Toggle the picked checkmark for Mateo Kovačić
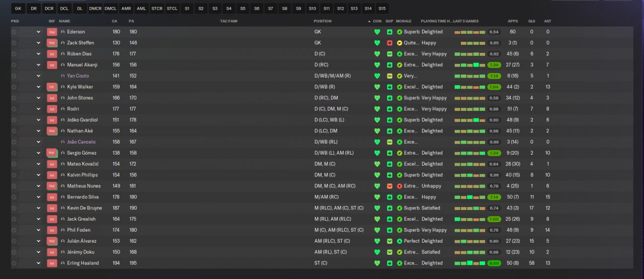This screenshot has width=644, height=279. click(x=14, y=164)
